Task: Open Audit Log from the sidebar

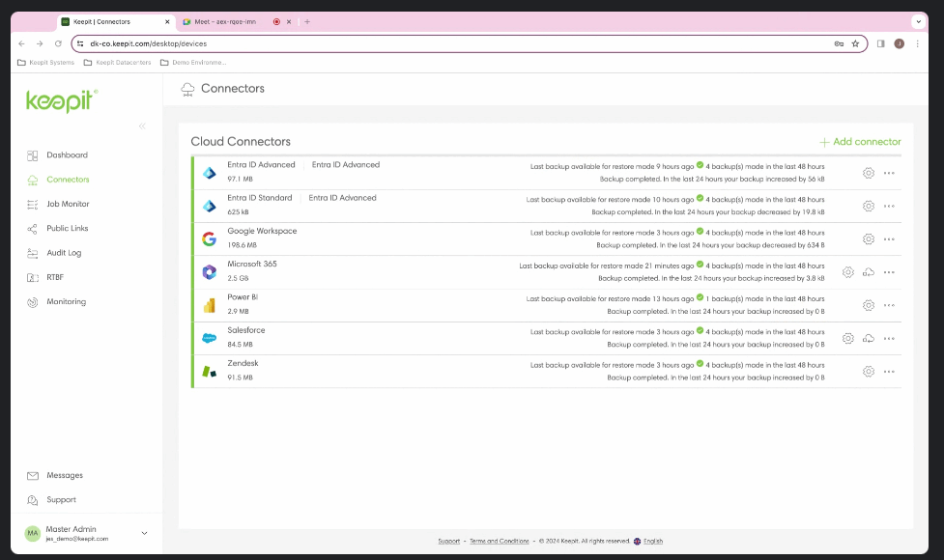Action: 64,253
